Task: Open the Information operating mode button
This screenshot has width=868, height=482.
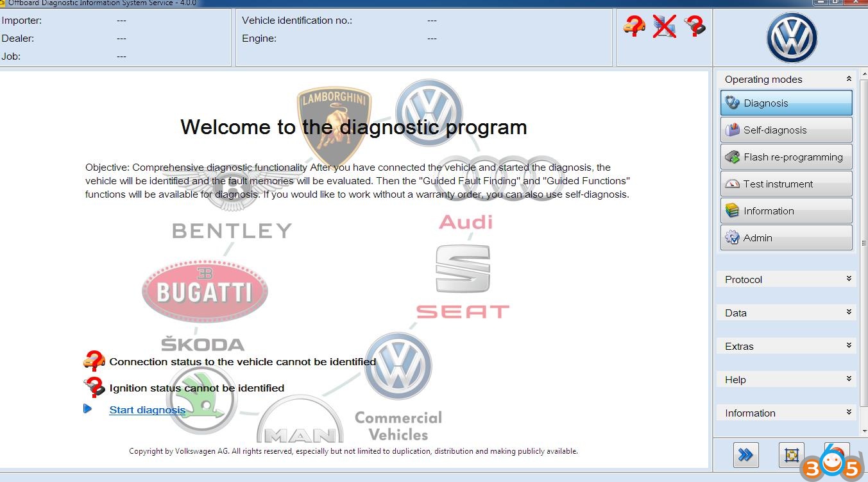Action: click(786, 211)
